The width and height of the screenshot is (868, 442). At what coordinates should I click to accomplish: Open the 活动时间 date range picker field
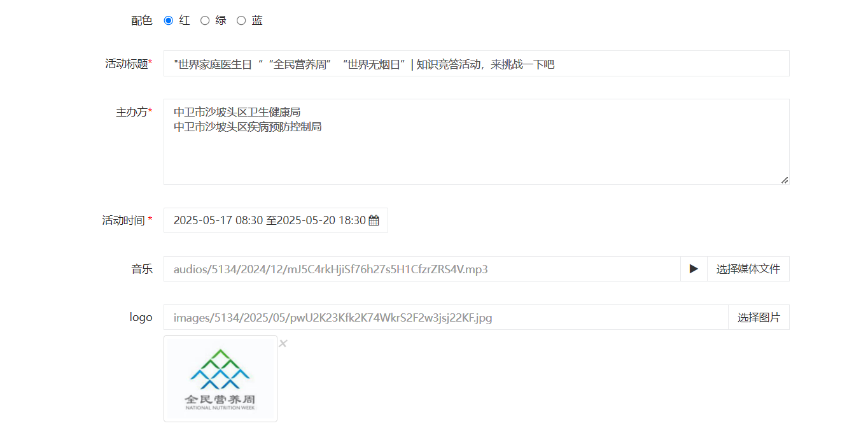276,220
